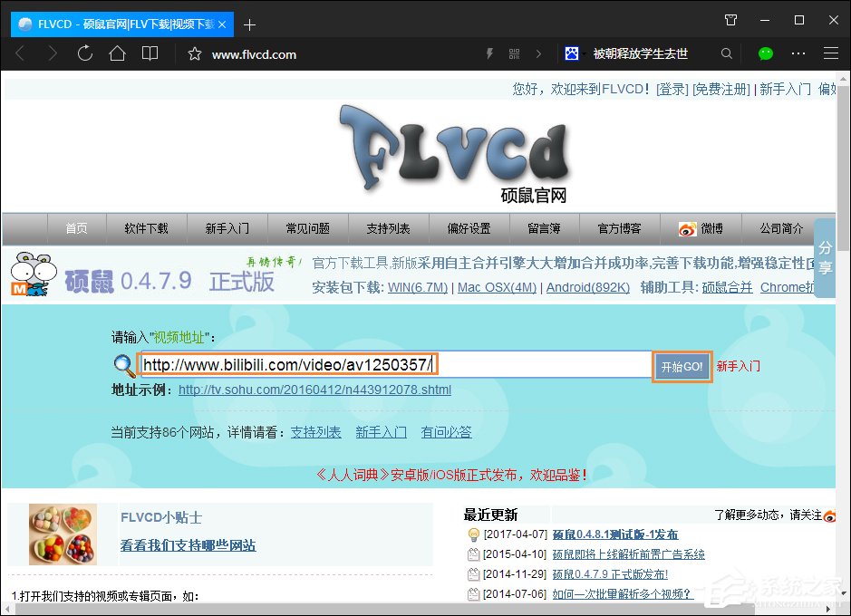
Task: Expand the search engine dropdown arrow
Action: (586, 54)
